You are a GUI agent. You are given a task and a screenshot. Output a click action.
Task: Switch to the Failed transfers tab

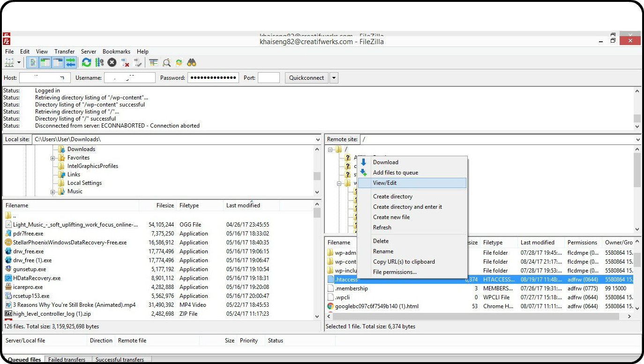(x=67, y=360)
